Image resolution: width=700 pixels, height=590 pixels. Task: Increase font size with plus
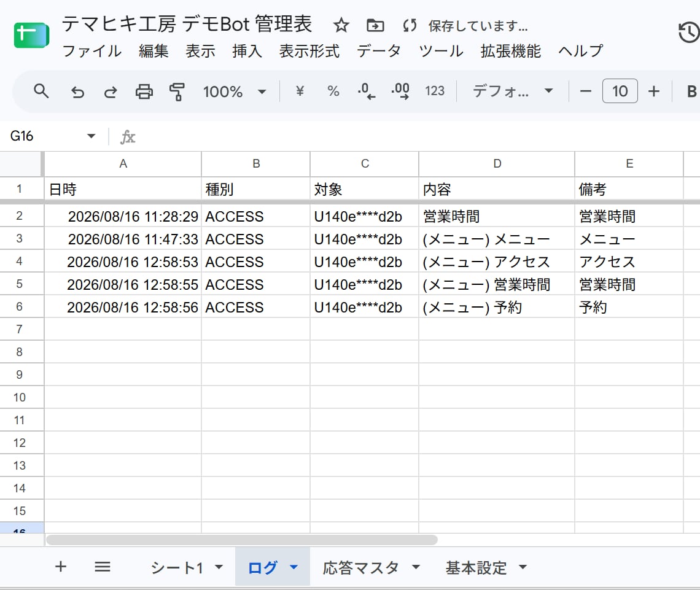653,91
